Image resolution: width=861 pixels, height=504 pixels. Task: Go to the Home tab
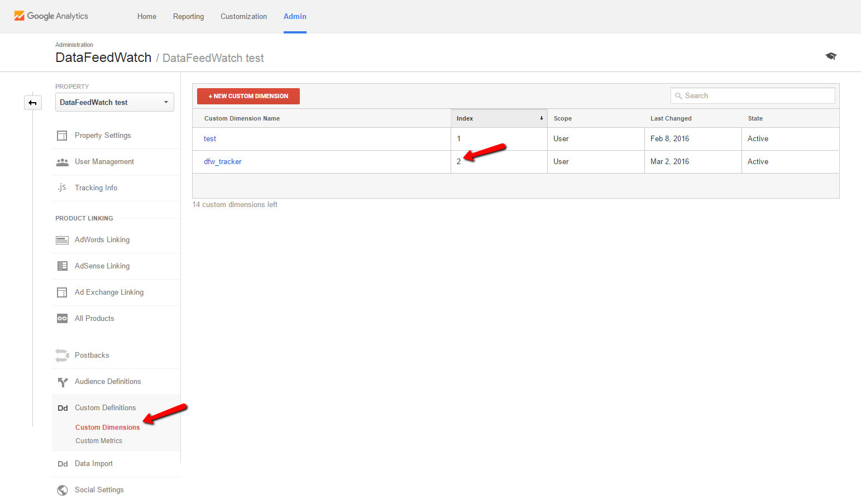pyautogui.click(x=147, y=17)
